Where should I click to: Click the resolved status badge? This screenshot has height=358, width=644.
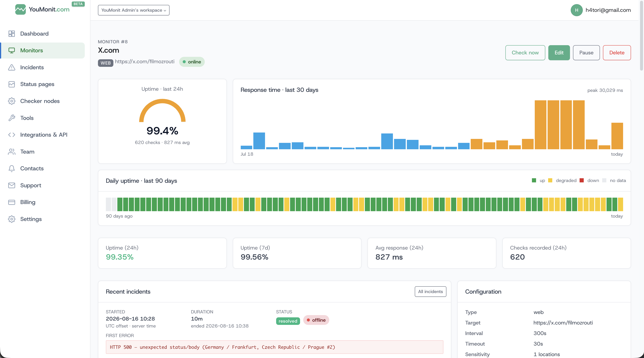288,321
